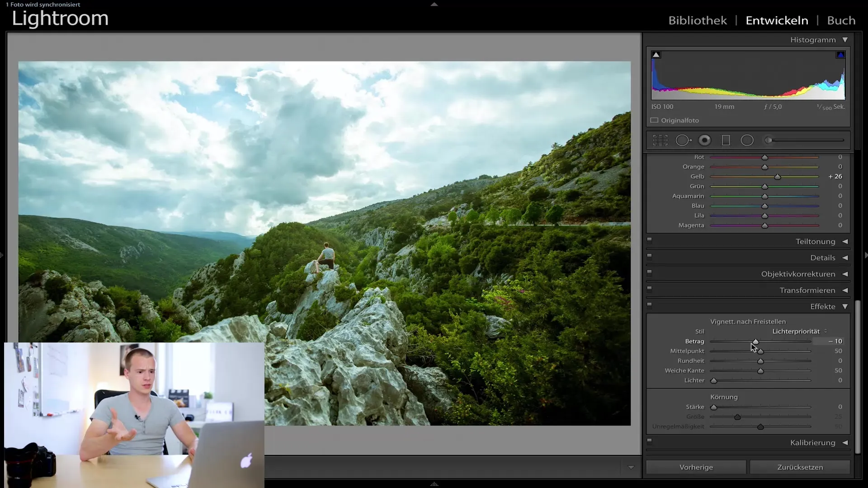
Task: Click the Vorherige button
Action: (696, 467)
